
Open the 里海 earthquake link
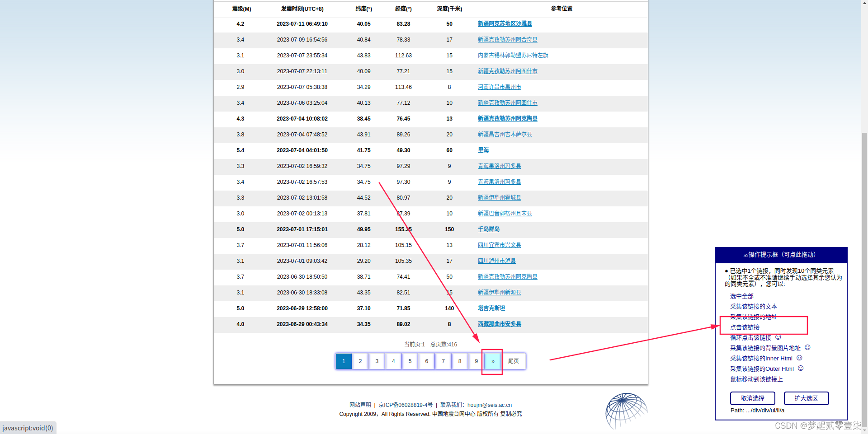[x=483, y=150]
